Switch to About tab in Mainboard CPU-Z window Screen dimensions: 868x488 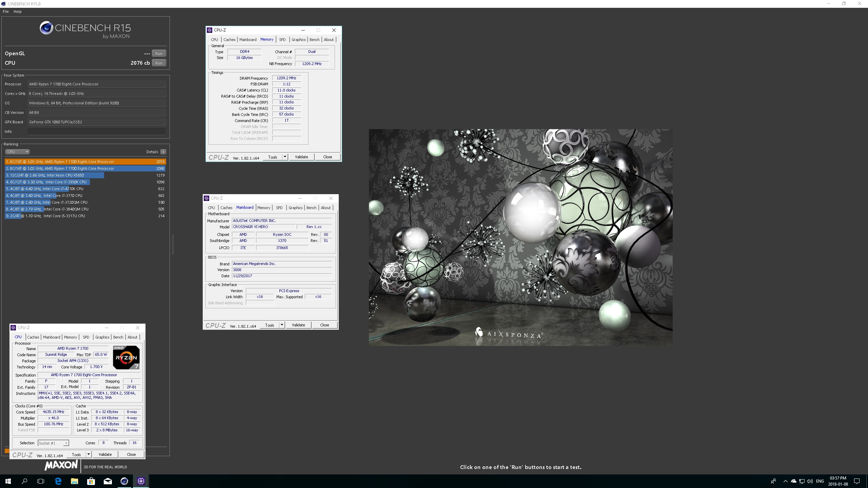click(x=326, y=208)
